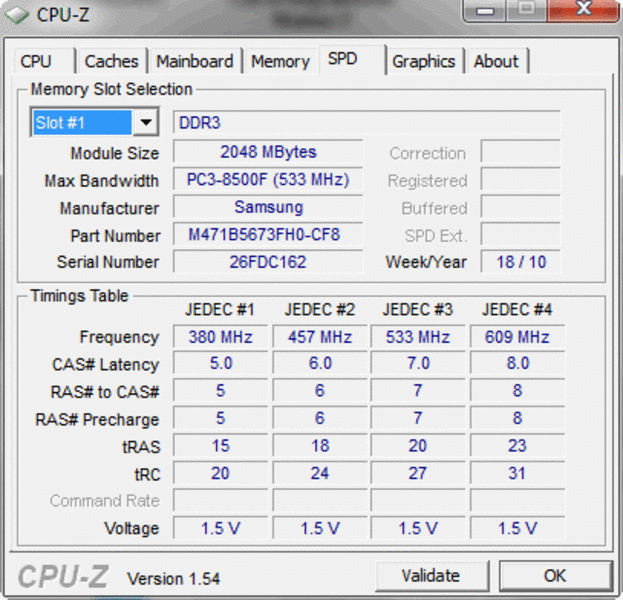This screenshot has width=623, height=600.
Task: Click CAS# Latency value 6.0
Action: click(320, 363)
